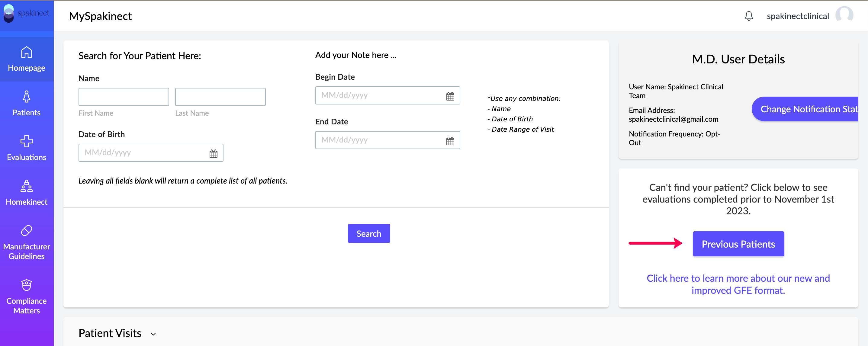Click the Spakinect logo
The width and height of the screenshot is (868, 346).
pos(26,14)
